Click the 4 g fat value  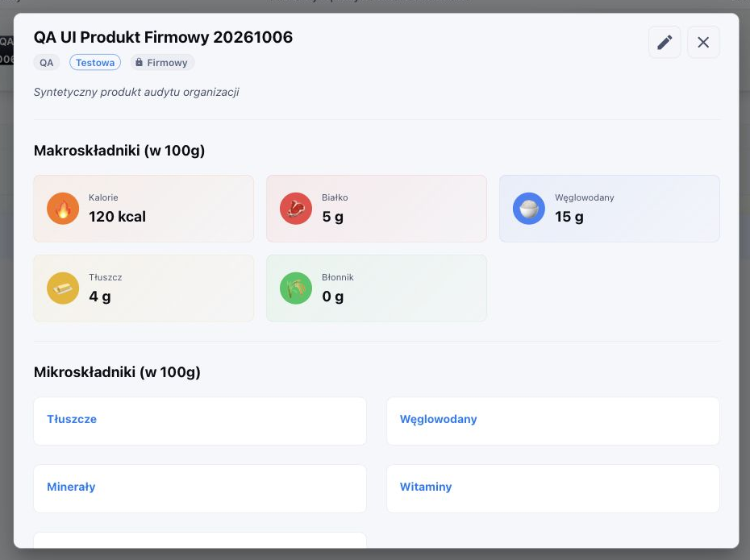[100, 297]
